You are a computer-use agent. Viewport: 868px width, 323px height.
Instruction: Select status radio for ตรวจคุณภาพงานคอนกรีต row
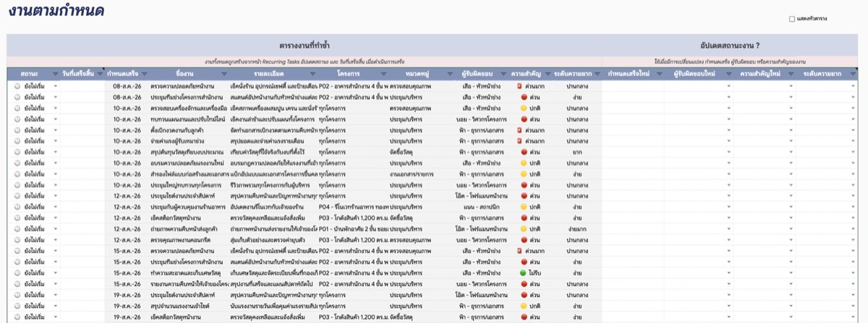pyautogui.click(x=17, y=240)
